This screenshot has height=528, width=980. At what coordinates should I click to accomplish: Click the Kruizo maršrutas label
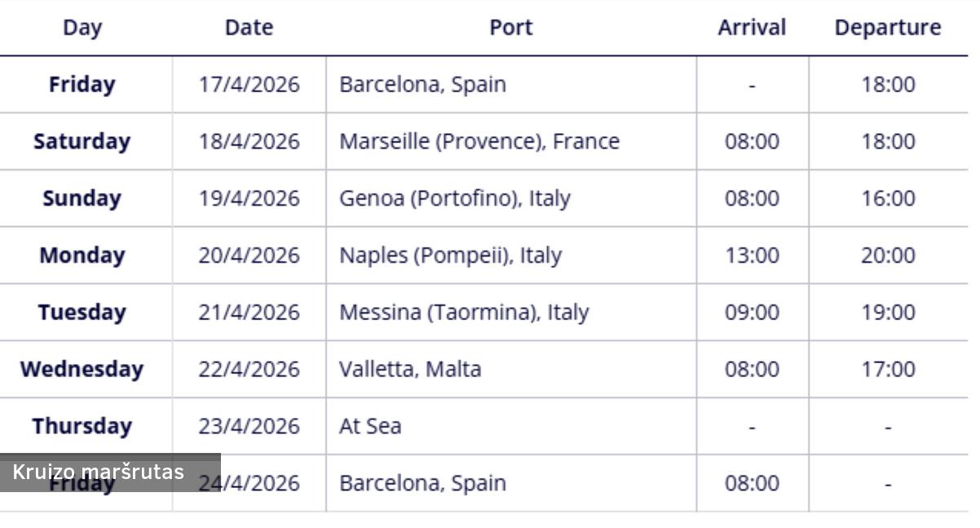point(99,472)
